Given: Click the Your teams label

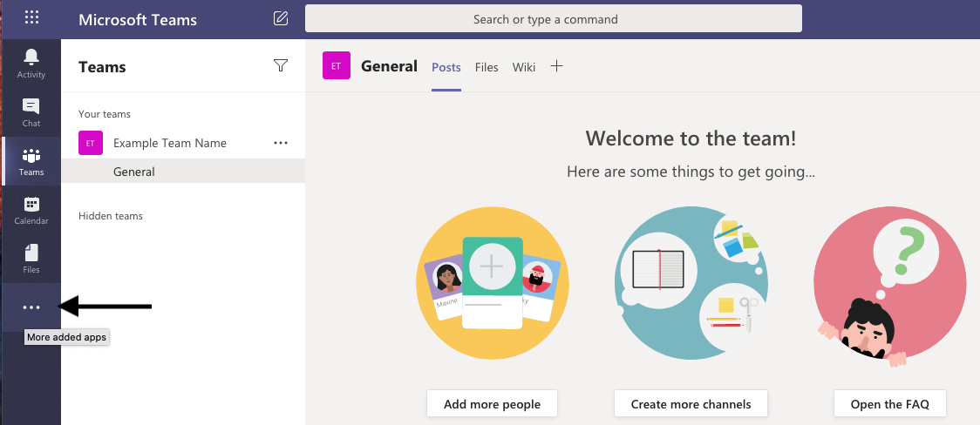Looking at the screenshot, I should tap(105, 114).
